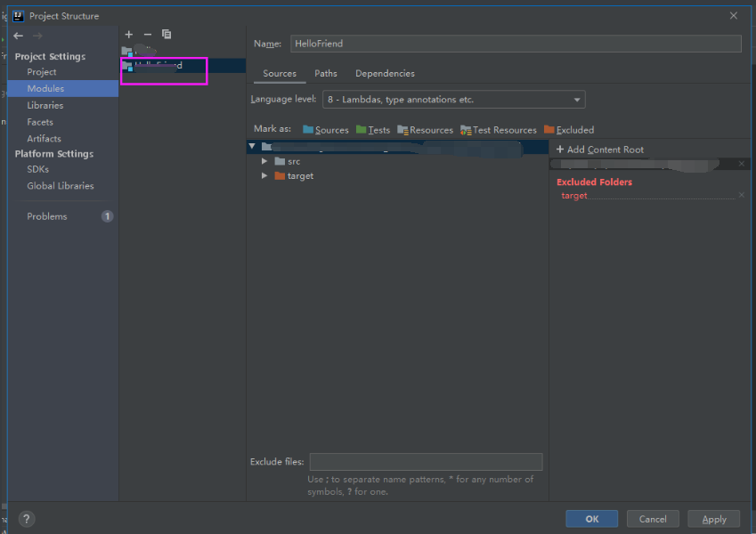
Task: Select the HelloFriend module in the list
Action: [x=183, y=66]
